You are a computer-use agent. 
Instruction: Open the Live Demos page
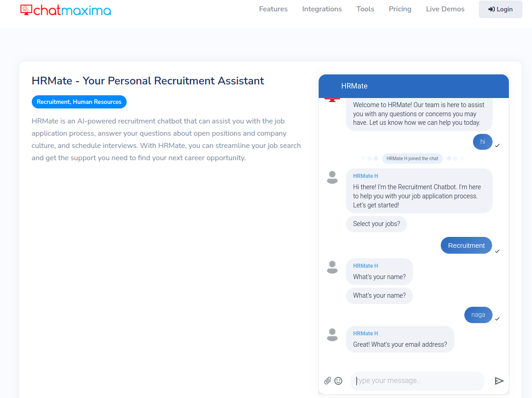445,9
